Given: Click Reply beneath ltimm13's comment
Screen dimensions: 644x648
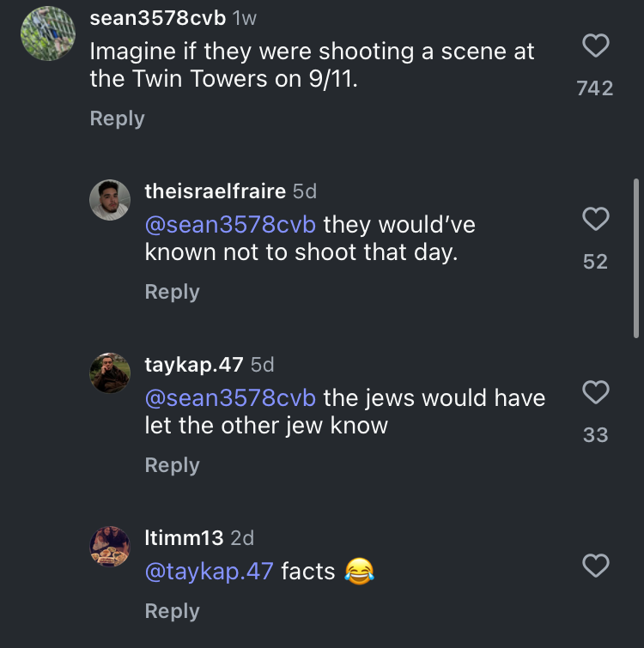Looking at the screenshot, I should [x=172, y=611].
